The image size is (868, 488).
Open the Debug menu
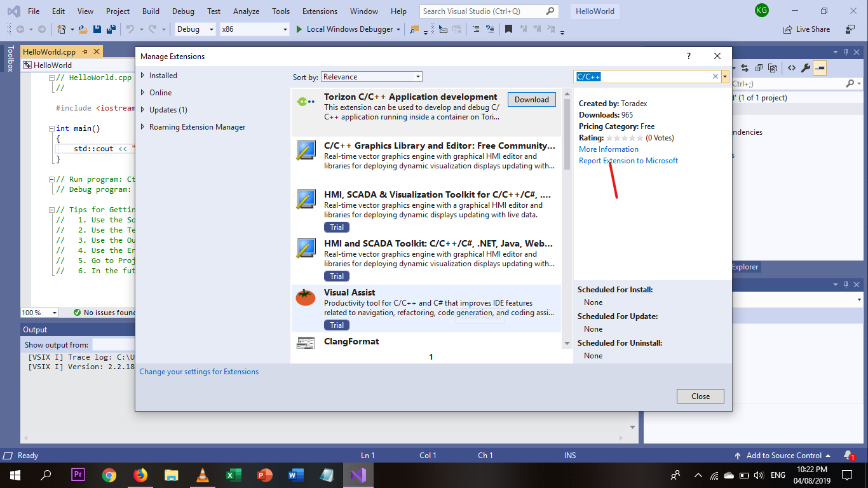click(x=183, y=11)
